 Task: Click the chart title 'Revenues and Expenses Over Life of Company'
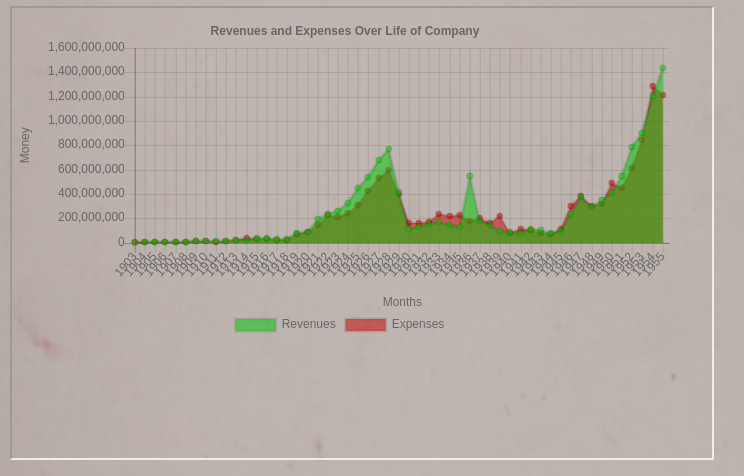coord(344,31)
